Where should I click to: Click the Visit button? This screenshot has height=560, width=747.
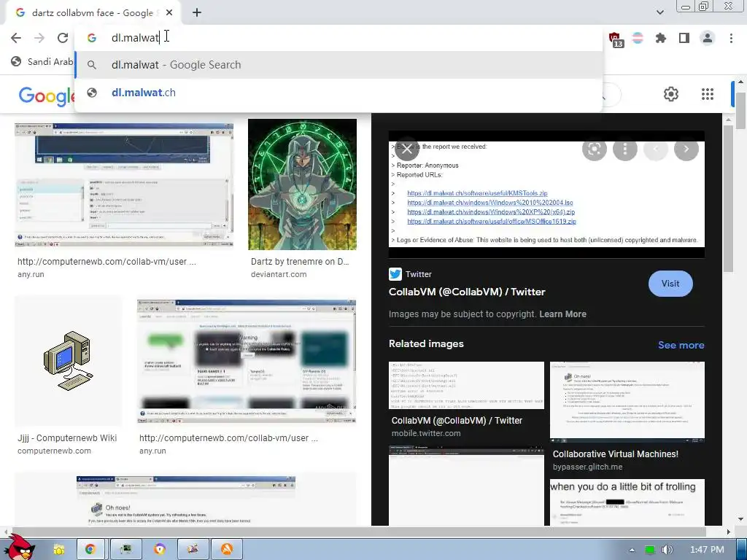(x=670, y=284)
